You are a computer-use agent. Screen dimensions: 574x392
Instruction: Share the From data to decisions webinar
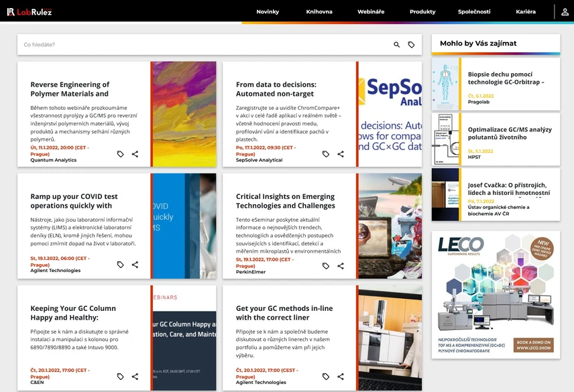click(341, 154)
